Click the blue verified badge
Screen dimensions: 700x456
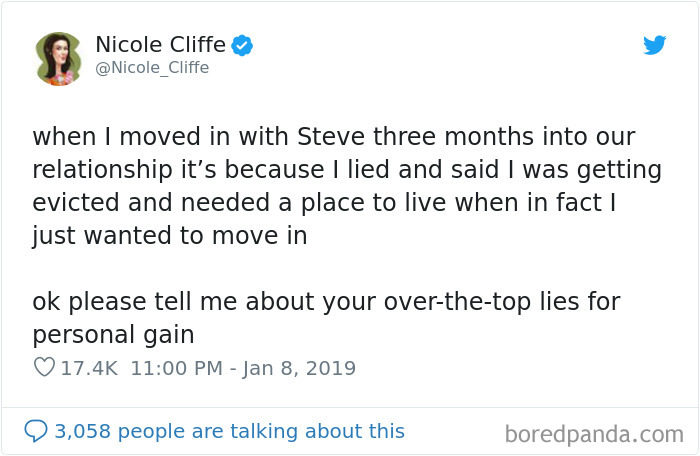pyautogui.click(x=242, y=45)
